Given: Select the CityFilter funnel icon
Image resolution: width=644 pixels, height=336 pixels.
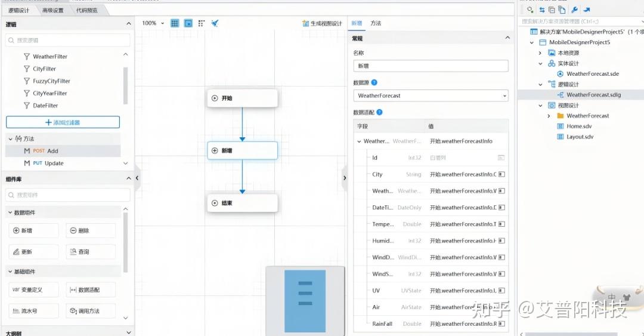Looking at the screenshot, I should coord(27,69).
